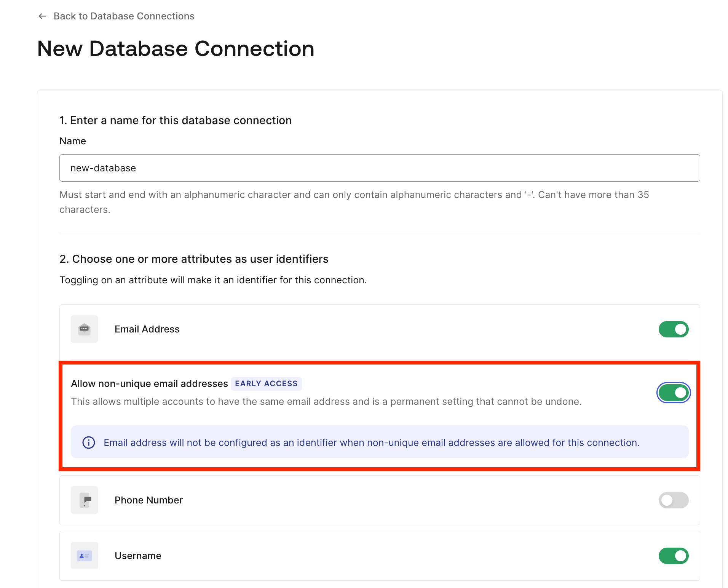The height and width of the screenshot is (588, 728).
Task: Click the back arrow at the top
Action: (x=43, y=16)
